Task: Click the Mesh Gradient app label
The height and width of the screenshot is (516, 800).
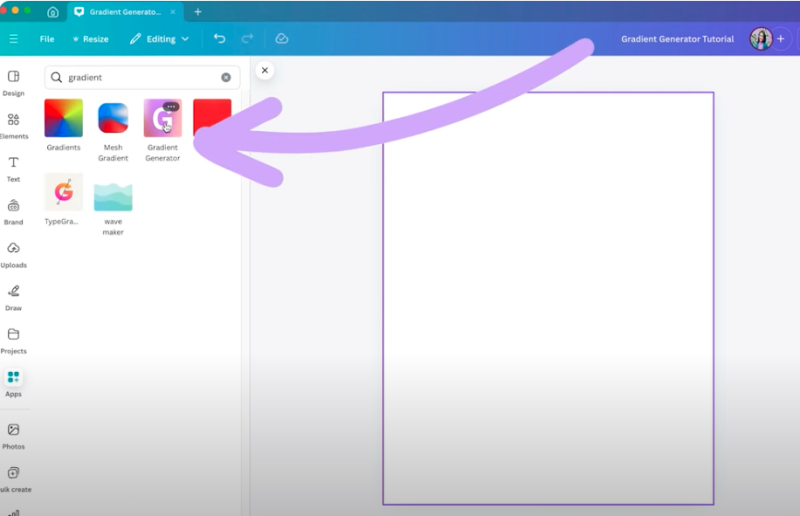Action: pyautogui.click(x=113, y=153)
